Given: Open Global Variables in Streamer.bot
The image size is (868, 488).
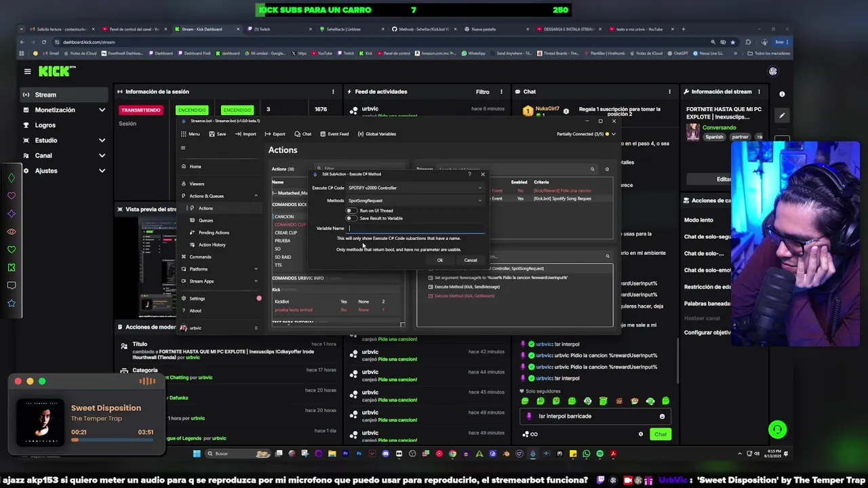Looking at the screenshot, I should pos(377,134).
